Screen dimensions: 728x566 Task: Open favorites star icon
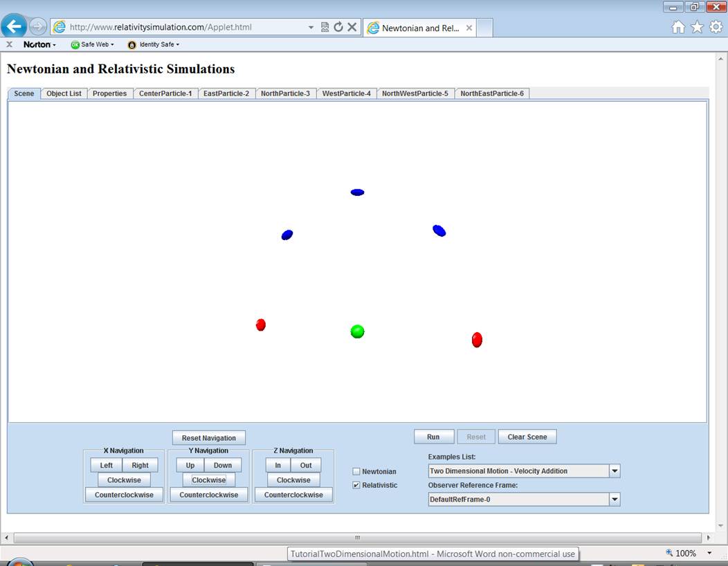click(x=697, y=27)
